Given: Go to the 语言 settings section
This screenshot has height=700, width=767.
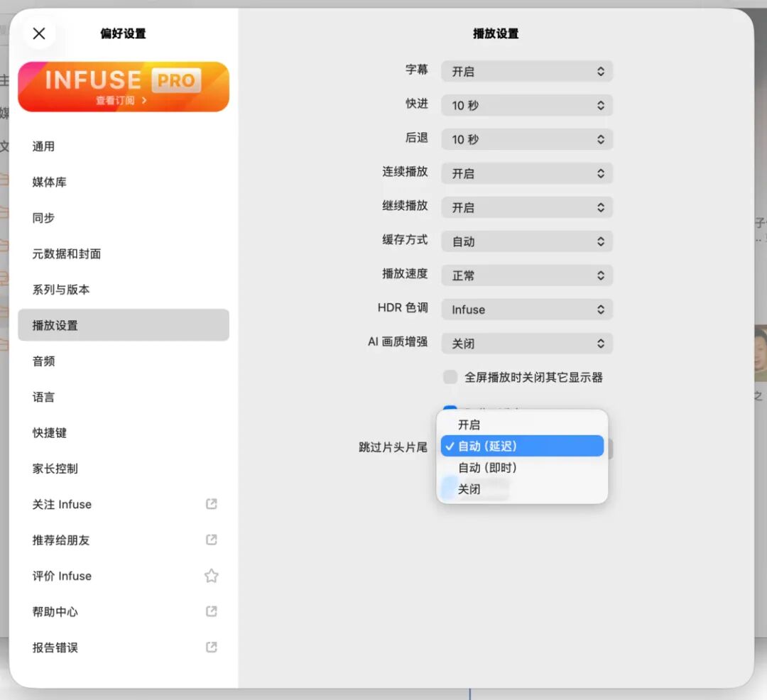Looking at the screenshot, I should pos(124,396).
